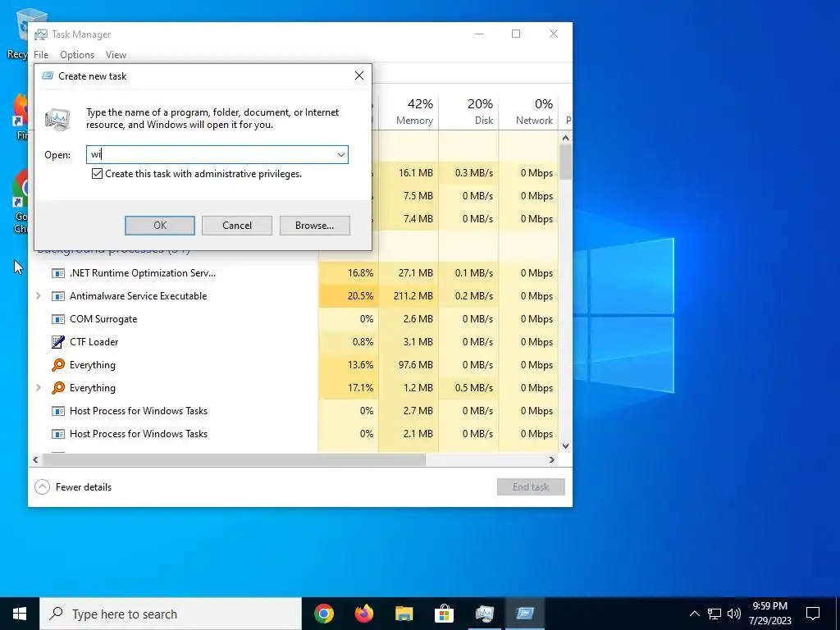Open the Options menu in Task Manager
840x630 pixels.
coord(77,55)
